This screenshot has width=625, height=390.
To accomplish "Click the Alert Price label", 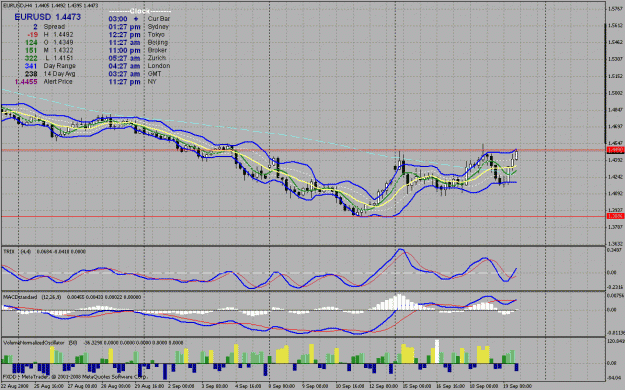I will point(58,81).
